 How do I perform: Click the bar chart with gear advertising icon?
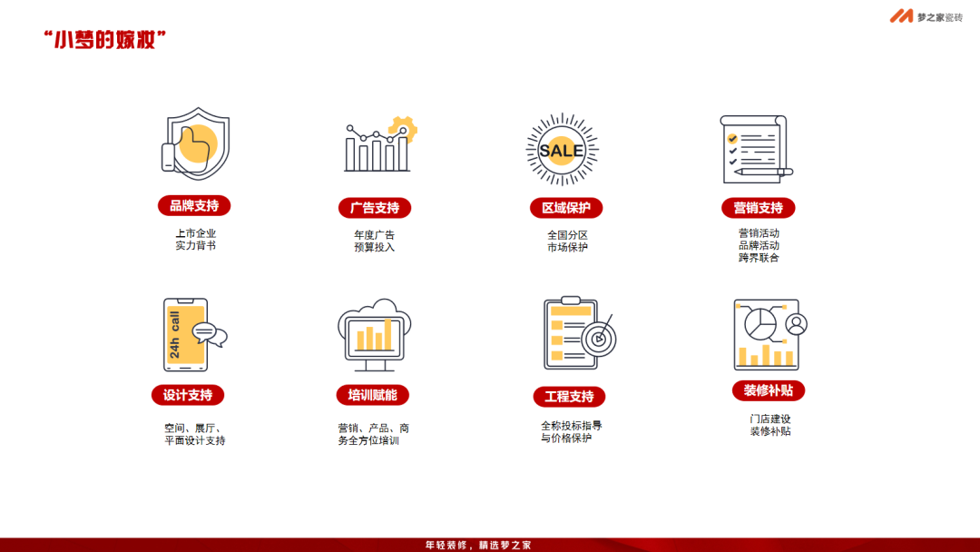(377, 145)
